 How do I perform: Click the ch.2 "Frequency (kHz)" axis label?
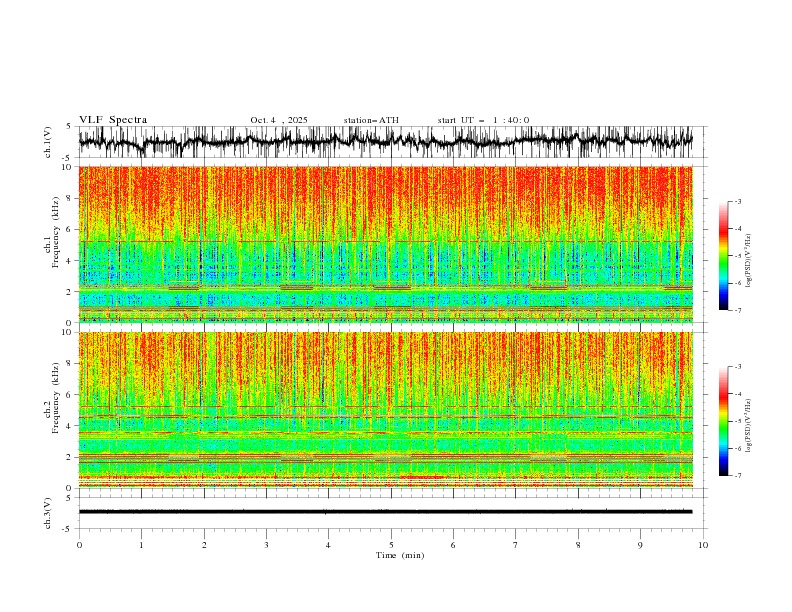click(x=55, y=397)
